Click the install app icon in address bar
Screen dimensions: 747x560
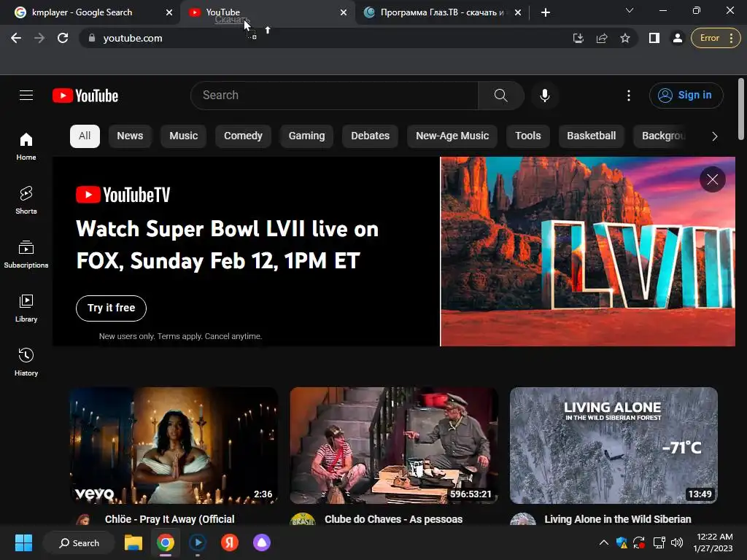[x=578, y=38]
